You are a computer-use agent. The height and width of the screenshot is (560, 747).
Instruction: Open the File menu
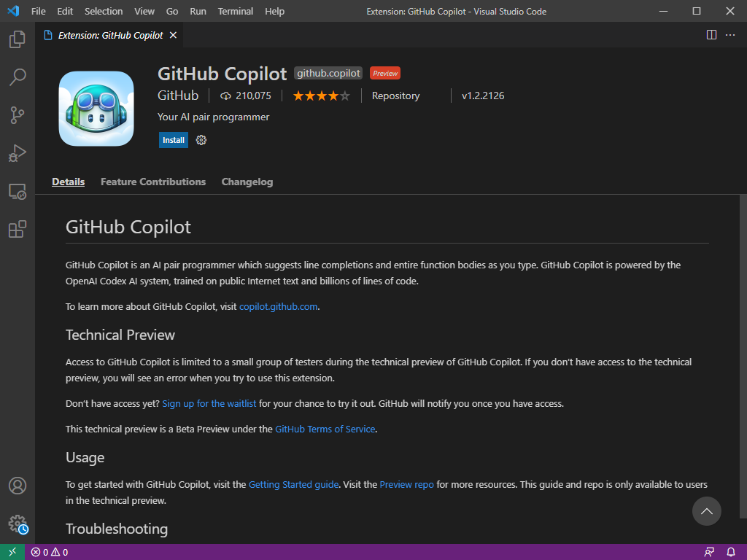(x=38, y=11)
